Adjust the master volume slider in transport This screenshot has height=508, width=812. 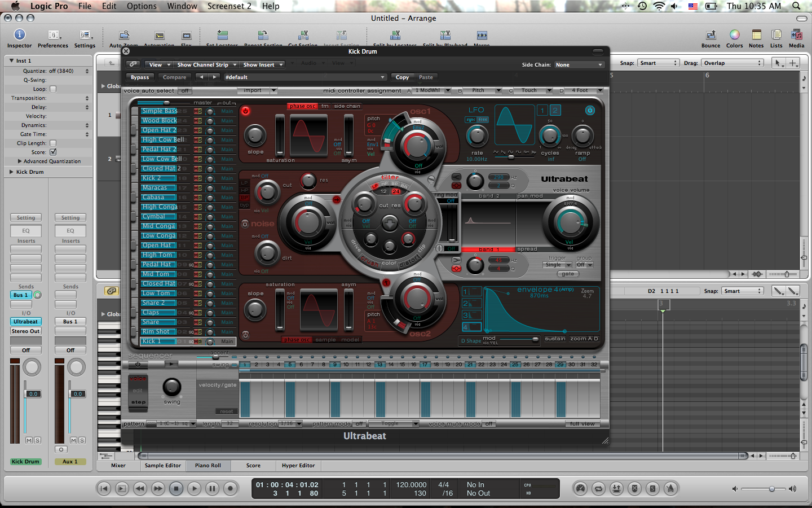(x=771, y=489)
